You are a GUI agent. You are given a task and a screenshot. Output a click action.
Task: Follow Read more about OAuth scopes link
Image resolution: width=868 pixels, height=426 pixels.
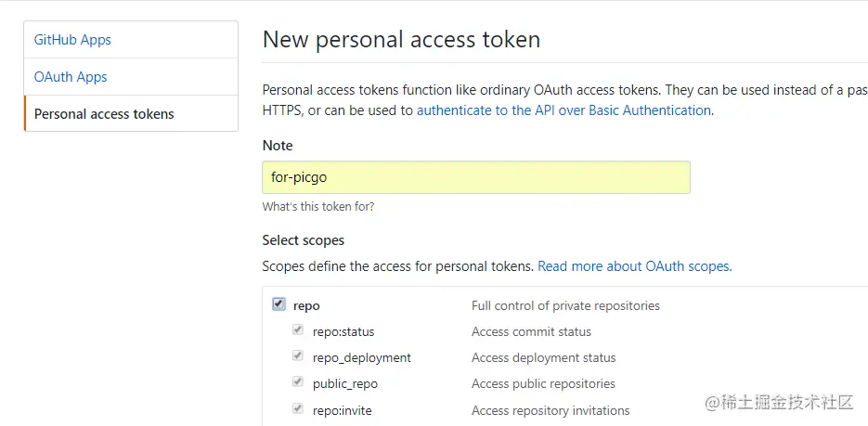635,266
